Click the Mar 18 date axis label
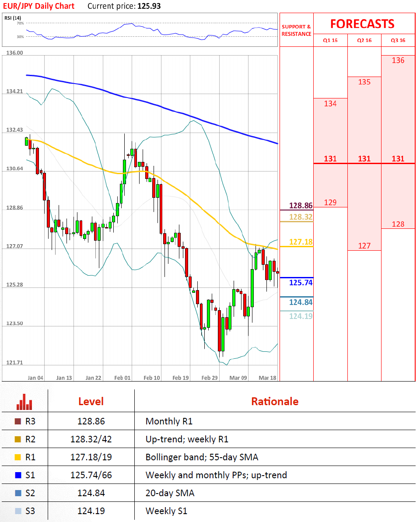420x522 pixels. pyautogui.click(x=268, y=378)
